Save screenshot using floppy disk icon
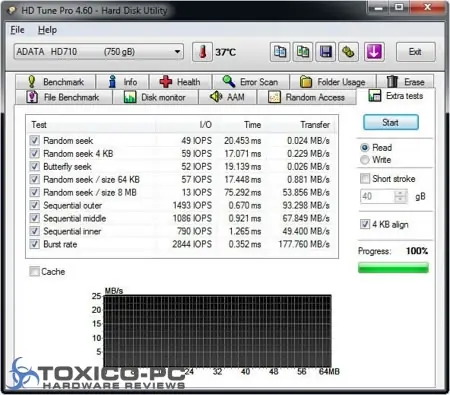This screenshot has height=395, width=450. point(325,52)
